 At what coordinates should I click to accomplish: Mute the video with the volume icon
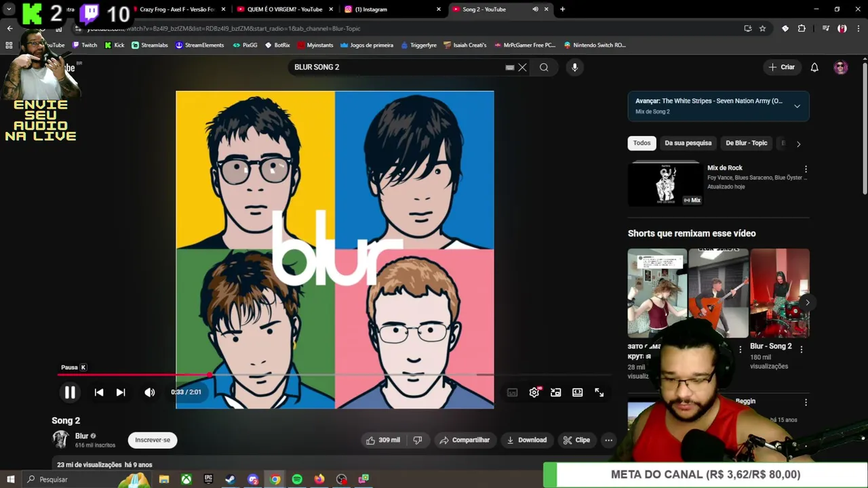[x=150, y=392]
